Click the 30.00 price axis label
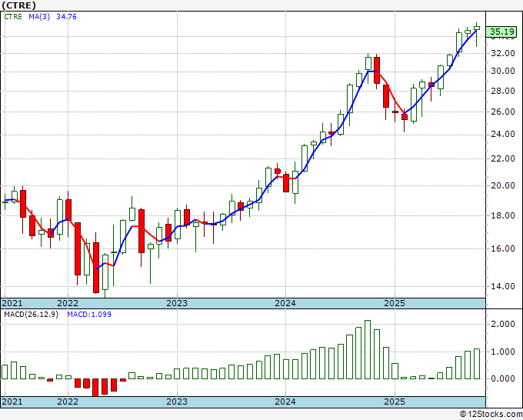 coord(503,71)
